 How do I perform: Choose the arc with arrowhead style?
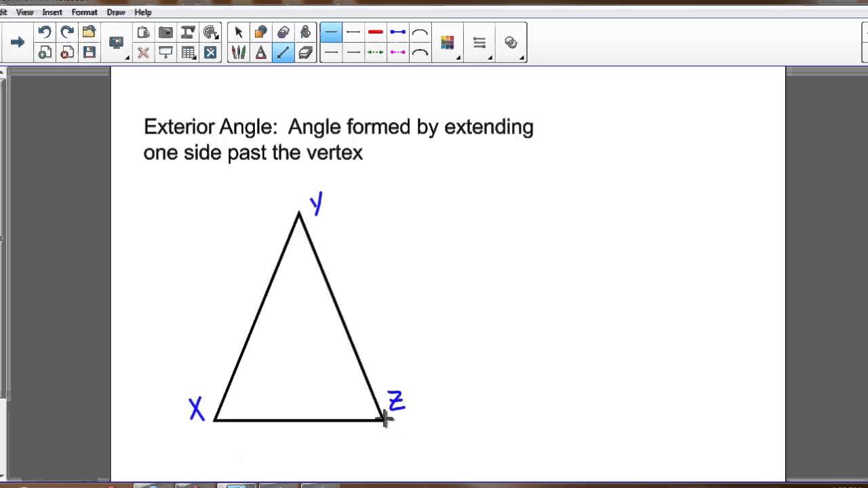click(x=420, y=52)
